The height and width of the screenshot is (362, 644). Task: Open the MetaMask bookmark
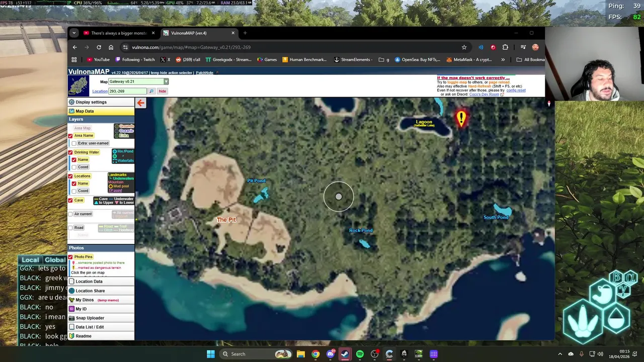[469, 60]
